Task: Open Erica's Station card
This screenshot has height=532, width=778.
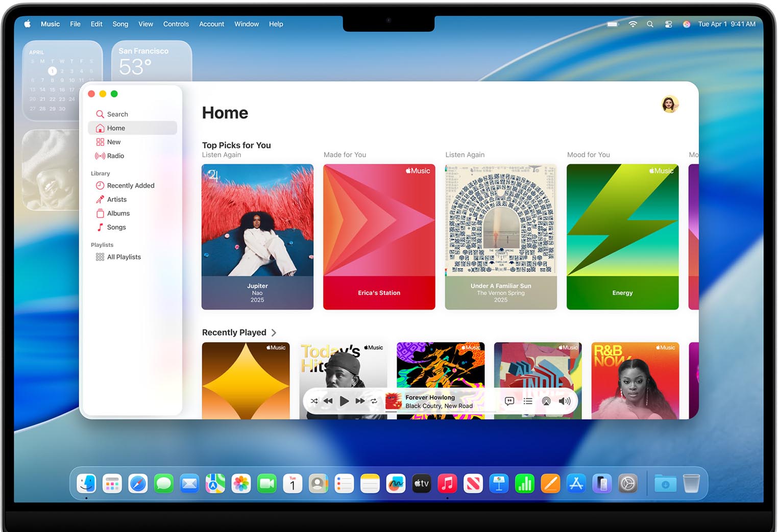Action: coord(379,237)
